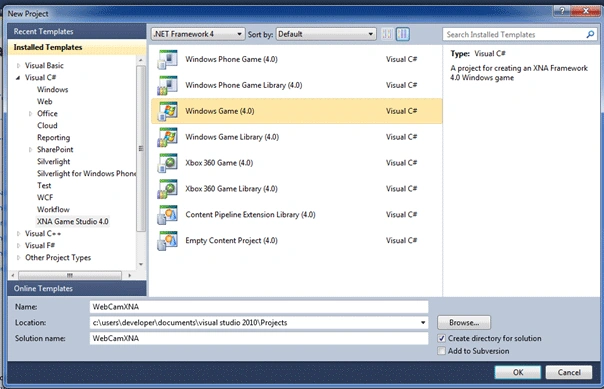Click the Cancel button

pos(569,372)
